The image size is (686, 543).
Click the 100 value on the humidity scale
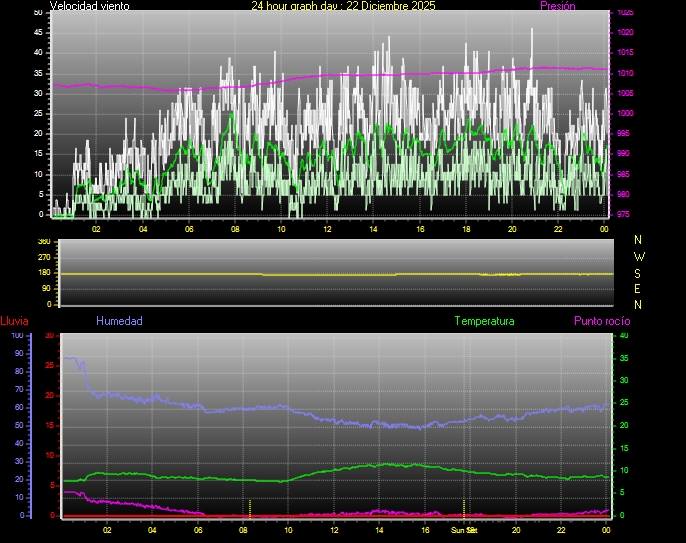[17, 336]
